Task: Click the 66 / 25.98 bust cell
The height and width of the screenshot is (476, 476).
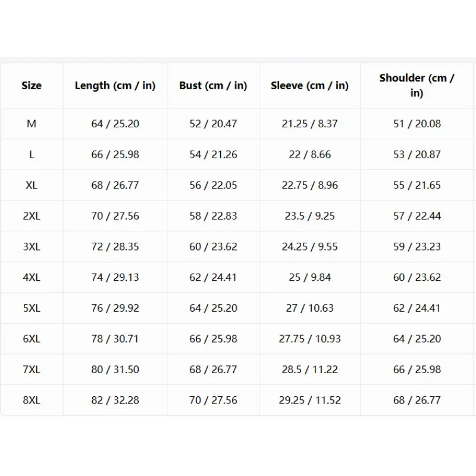Action: (213, 339)
